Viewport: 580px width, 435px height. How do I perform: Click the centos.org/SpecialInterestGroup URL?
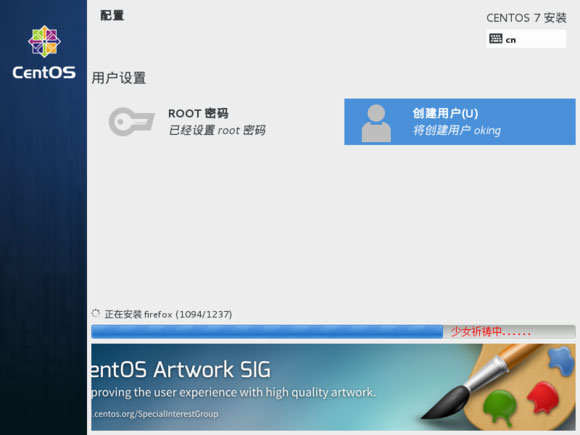pyautogui.click(x=155, y=414)
